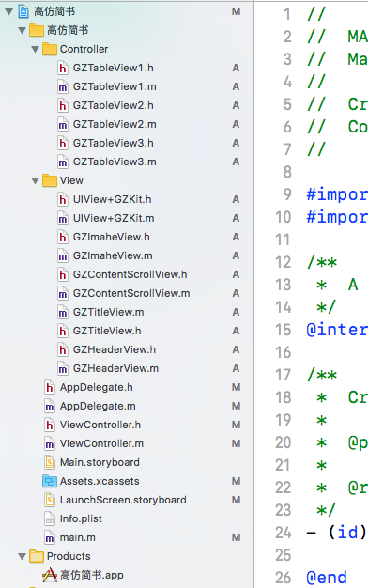Screen dimensions: 368x588
Task: Click the Main.storyboard file icon
Action: (50, 462)
